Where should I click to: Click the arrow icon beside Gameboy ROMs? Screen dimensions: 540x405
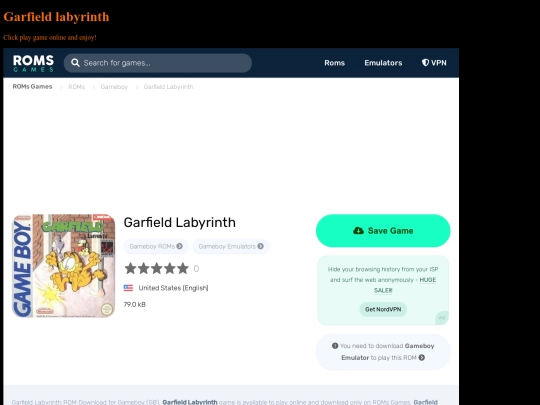click(179, 246)
